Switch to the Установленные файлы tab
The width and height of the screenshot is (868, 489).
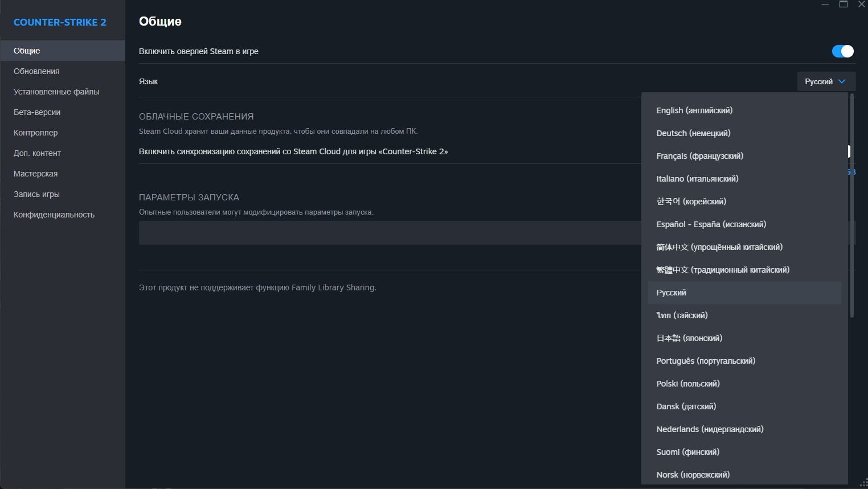point(56,92)
